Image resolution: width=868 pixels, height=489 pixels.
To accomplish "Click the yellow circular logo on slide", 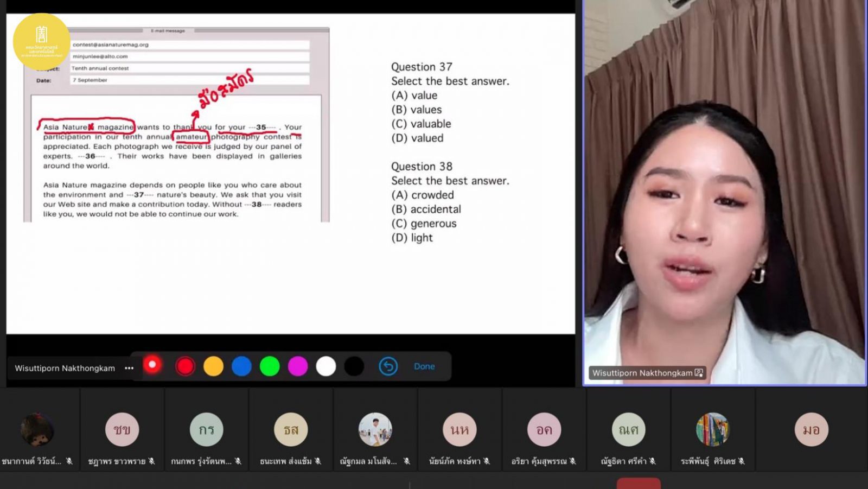I will click(41, 42).
